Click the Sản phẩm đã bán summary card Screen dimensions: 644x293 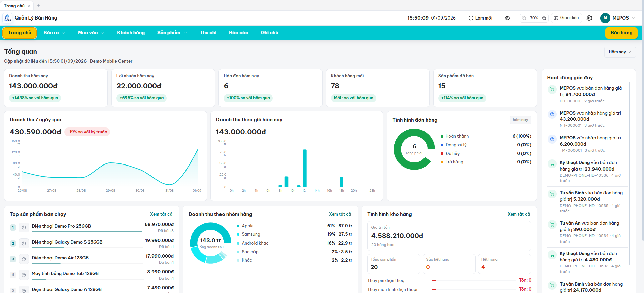click(485, 88)
